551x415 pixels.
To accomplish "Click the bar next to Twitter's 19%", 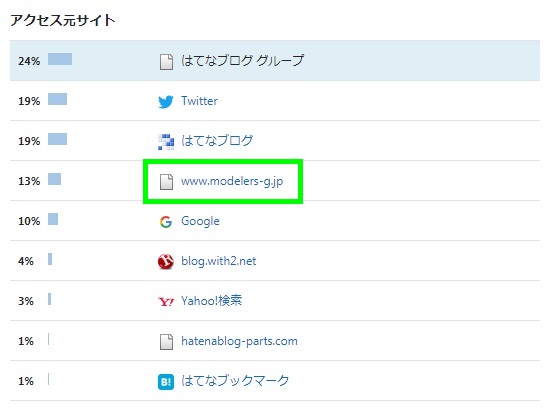I will coord(58,99).
